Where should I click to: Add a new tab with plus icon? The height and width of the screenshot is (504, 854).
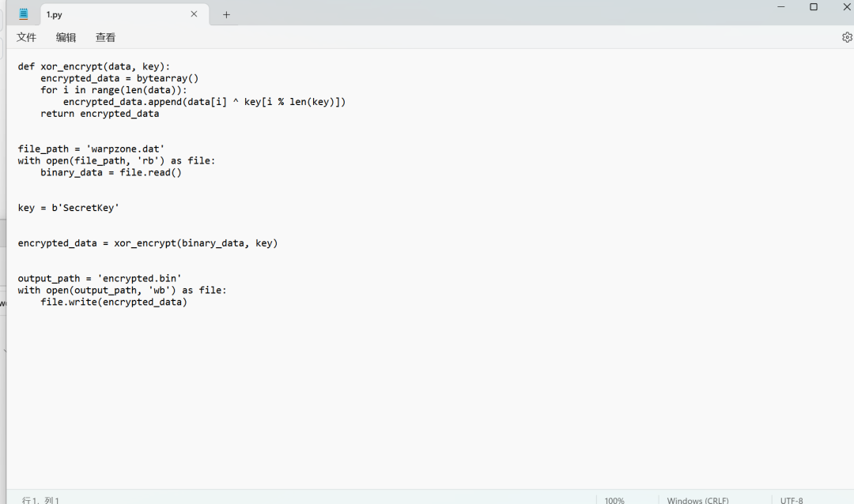point(226,14)
